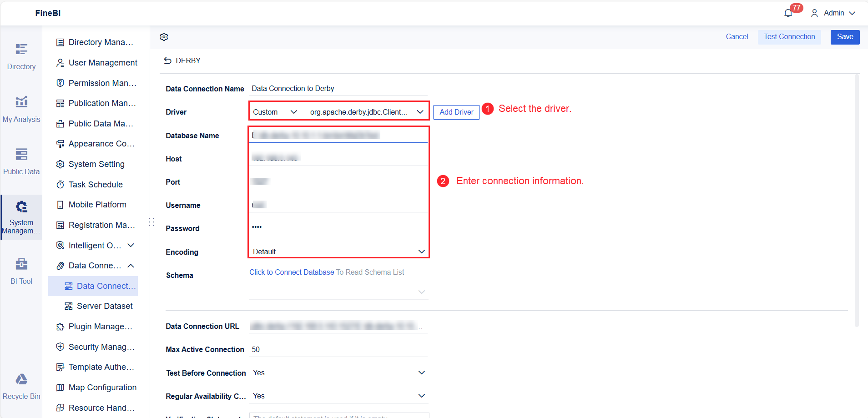
Task: Open the Encoding Default dropdown
Action: 338,252
